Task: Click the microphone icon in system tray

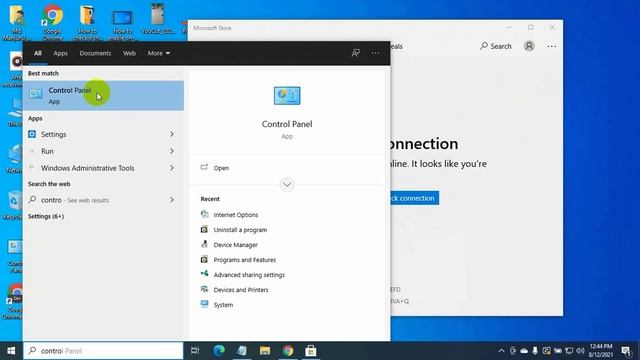Action: pos(535,351)
